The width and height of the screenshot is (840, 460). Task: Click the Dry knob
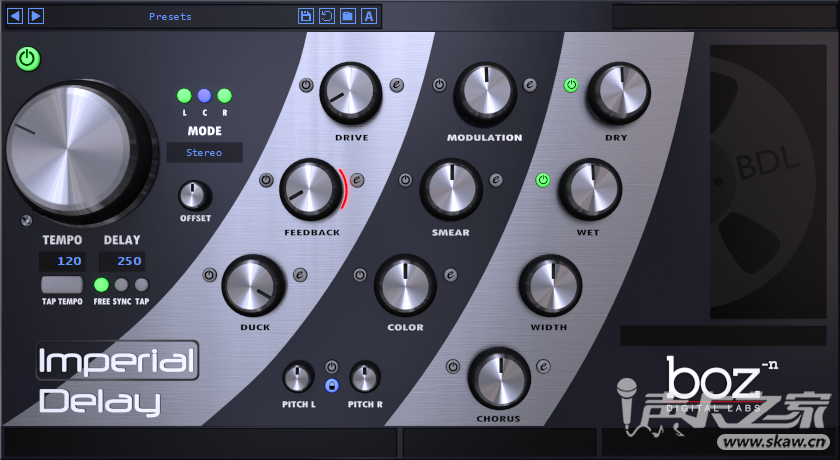coord(619,93)
